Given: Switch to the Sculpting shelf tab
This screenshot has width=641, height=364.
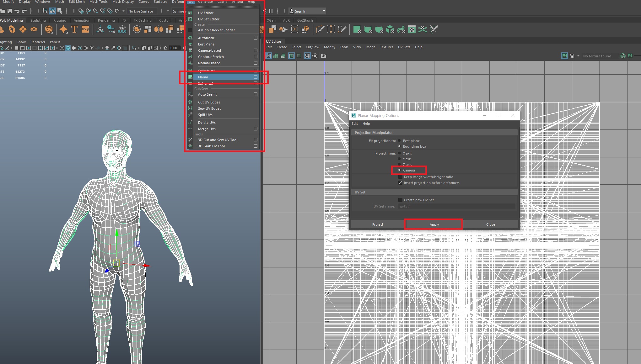Looking at the screenshot, I should (38, 20).
